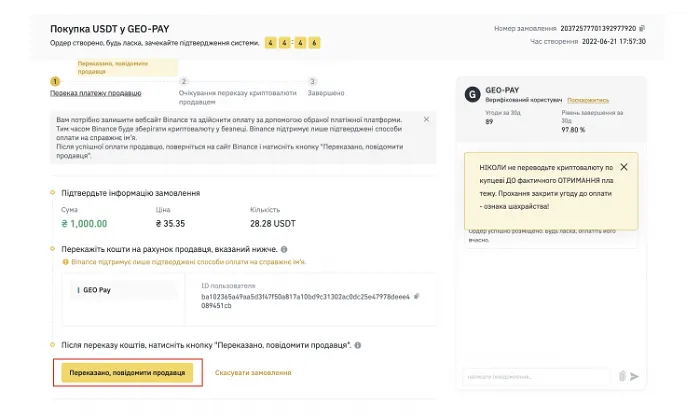The width and height of the screenshot is (700, 418).
Task: Open the 'Поскаржитись' report link
Action: click(588, 100)
